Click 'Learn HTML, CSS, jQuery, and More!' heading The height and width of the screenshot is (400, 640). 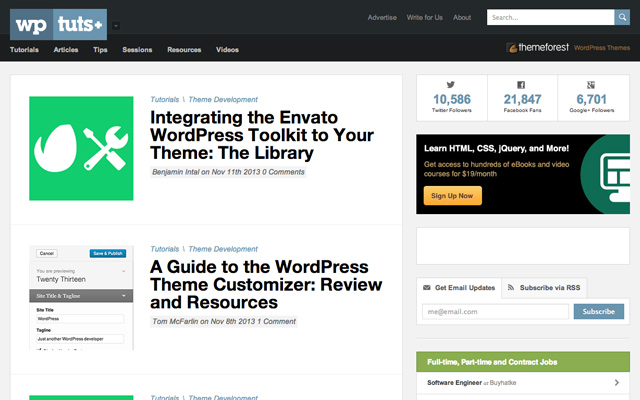pos(496,148)
